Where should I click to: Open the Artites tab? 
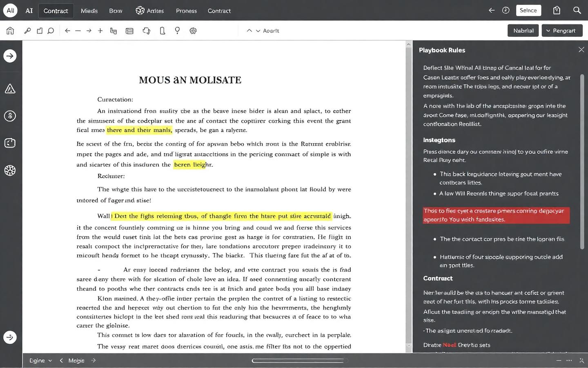click(150, 11)
